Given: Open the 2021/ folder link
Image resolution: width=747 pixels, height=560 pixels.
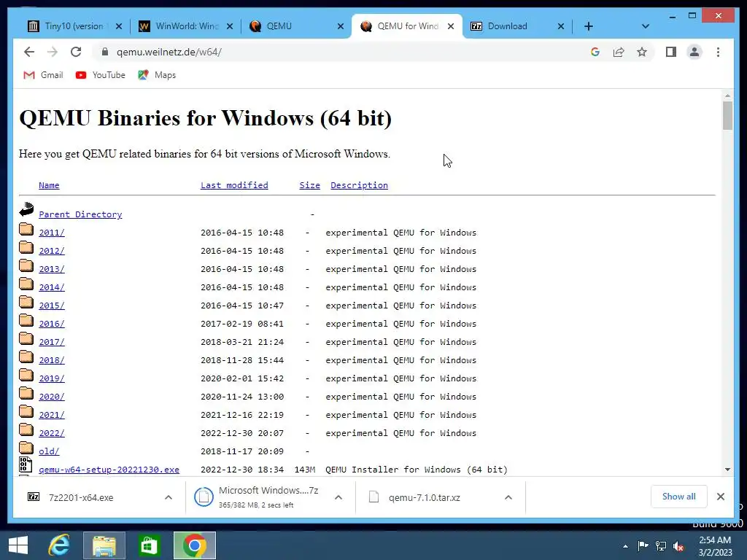Looking at the screenshot, I should [52, 415].
